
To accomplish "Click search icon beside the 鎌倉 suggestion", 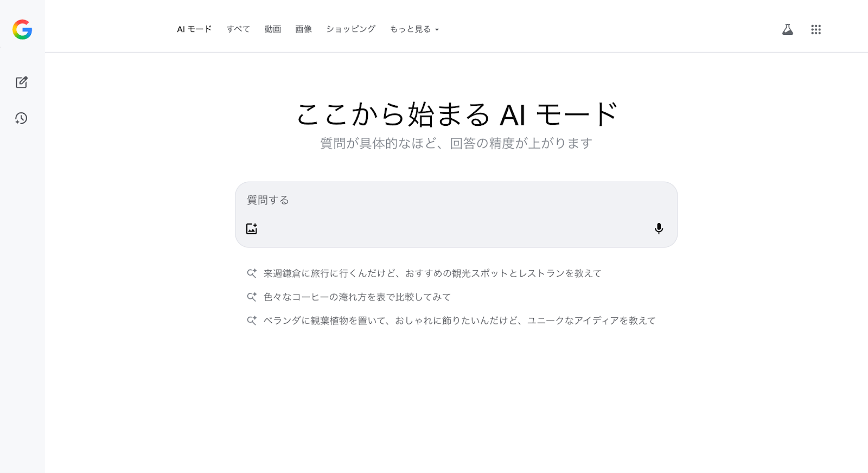I will tap(252, 273).
